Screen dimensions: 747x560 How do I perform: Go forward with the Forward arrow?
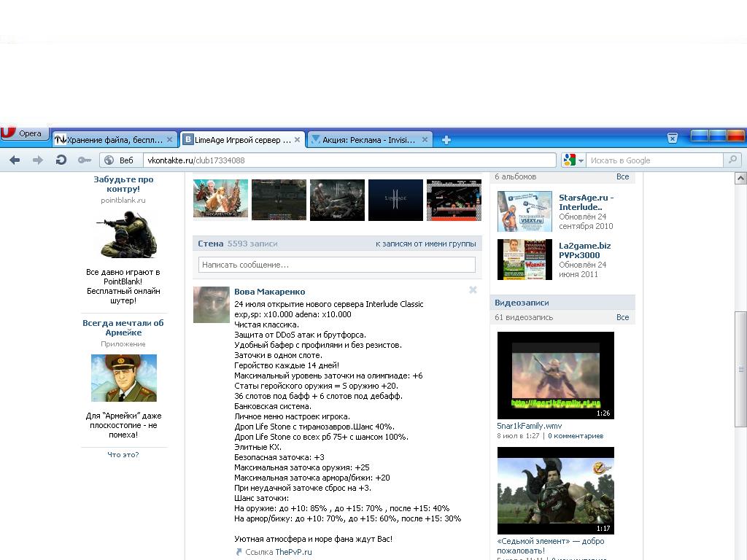pos(38,160)
